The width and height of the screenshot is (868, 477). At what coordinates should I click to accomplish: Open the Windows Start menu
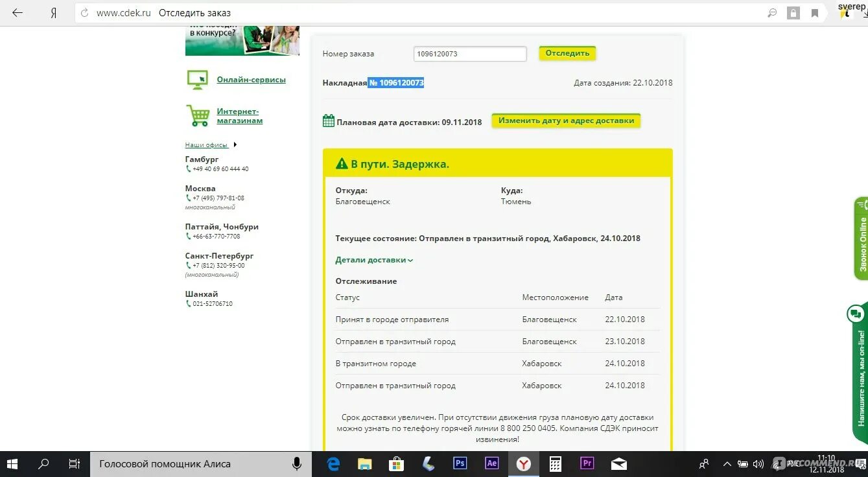[12, 464]
